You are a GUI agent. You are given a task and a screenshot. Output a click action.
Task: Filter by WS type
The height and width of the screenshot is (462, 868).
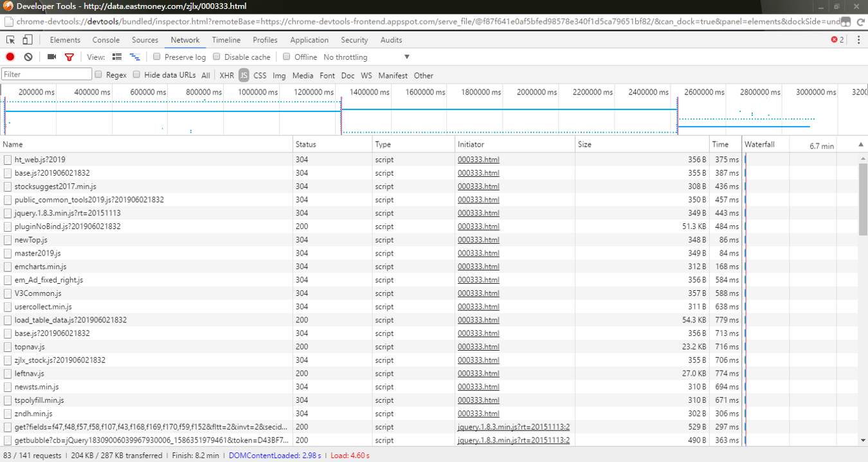(366, 75)
